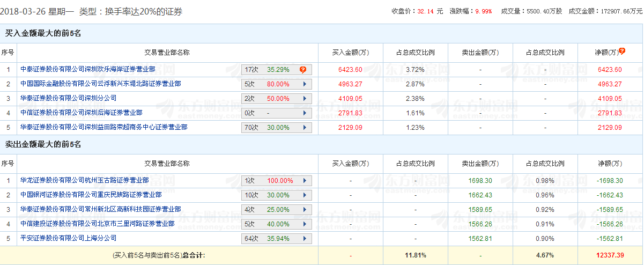Click net amount -1662.43 cell
Image resolution: width=644 pixels, height=265 pixels.
[609, 195]
